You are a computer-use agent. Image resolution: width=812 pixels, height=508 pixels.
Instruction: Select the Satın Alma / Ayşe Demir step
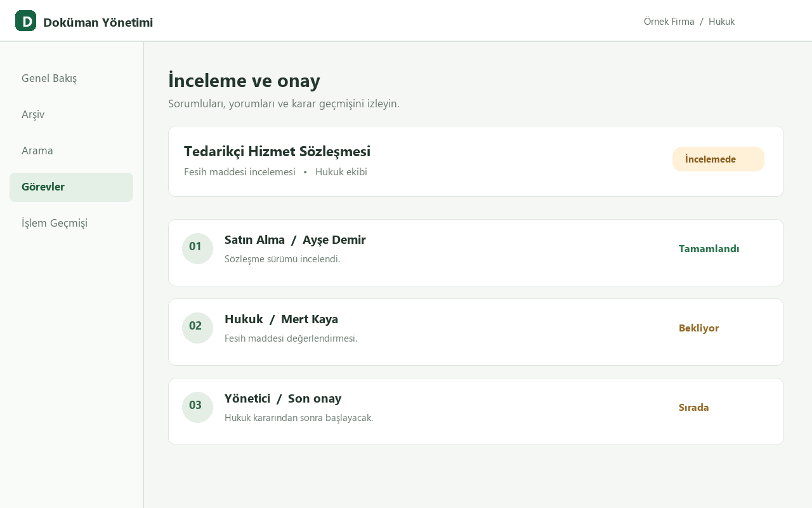[x=476, y=253]
